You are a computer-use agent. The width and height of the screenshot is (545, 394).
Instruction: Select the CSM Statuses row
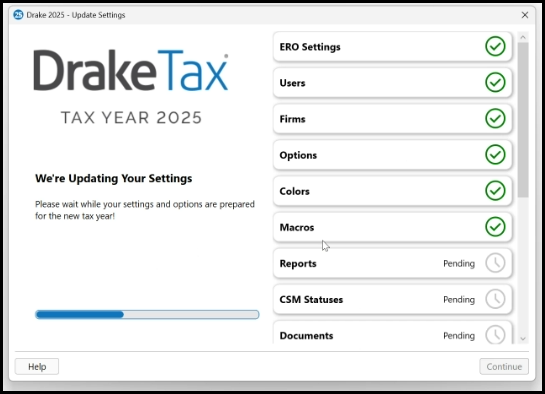pos(392,299)
